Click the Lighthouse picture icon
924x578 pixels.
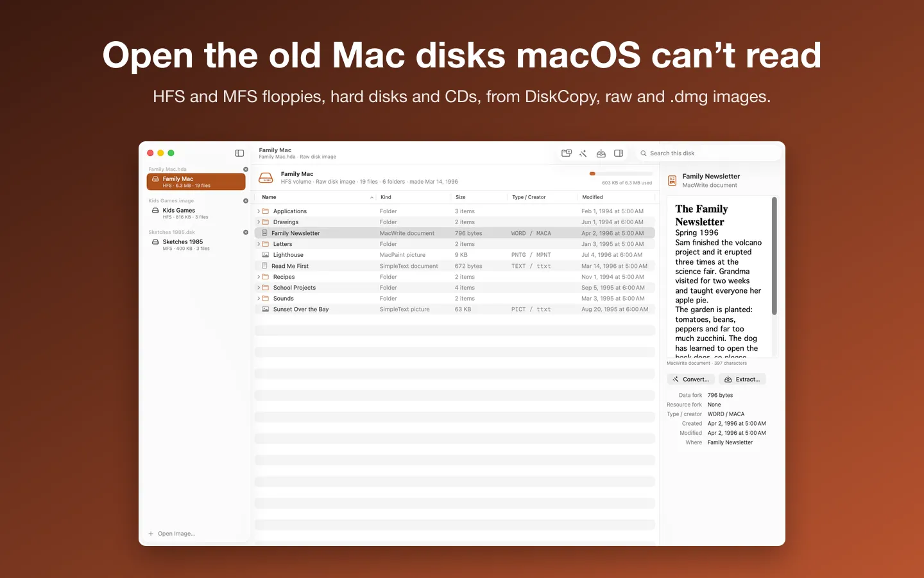tap(265, 255)
